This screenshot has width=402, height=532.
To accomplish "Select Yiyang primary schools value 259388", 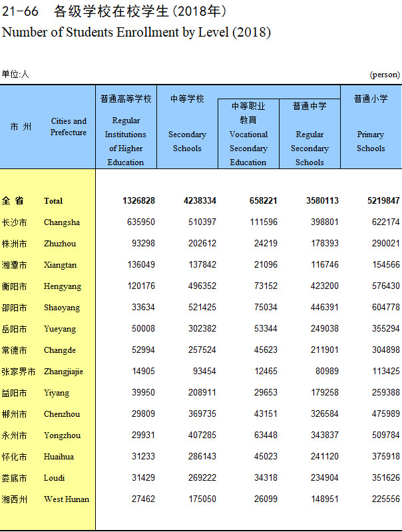I will [386, 393].
